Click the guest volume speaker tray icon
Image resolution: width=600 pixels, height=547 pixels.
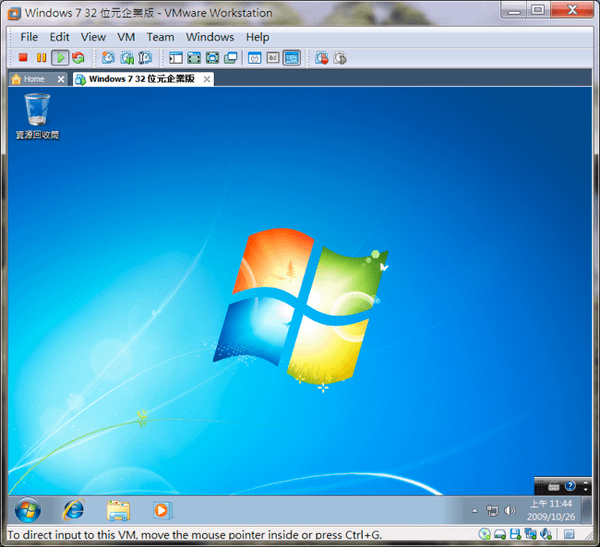coord(510,511)
